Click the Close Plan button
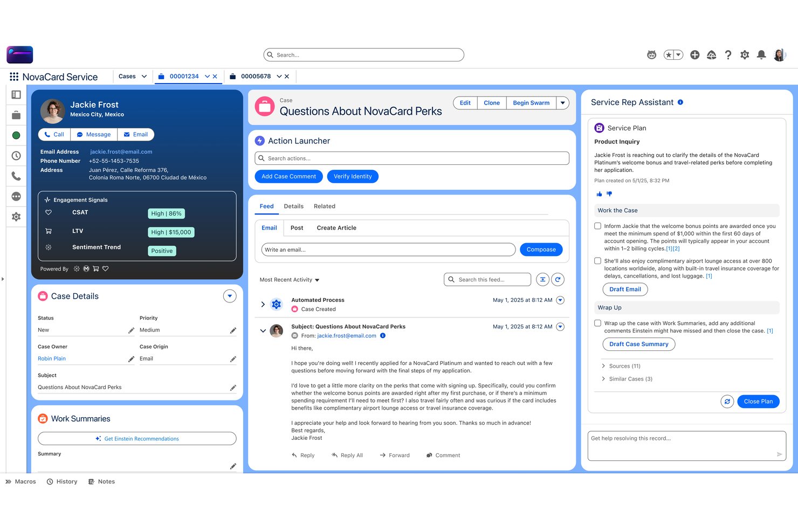The image size is (798, 532). click(x=758, y=401)
